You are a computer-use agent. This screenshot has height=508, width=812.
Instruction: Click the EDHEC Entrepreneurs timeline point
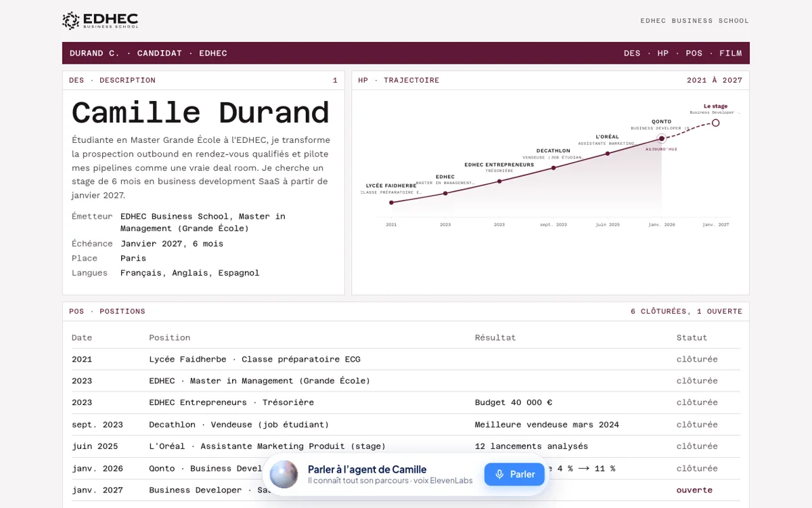[x=499, y=182]
